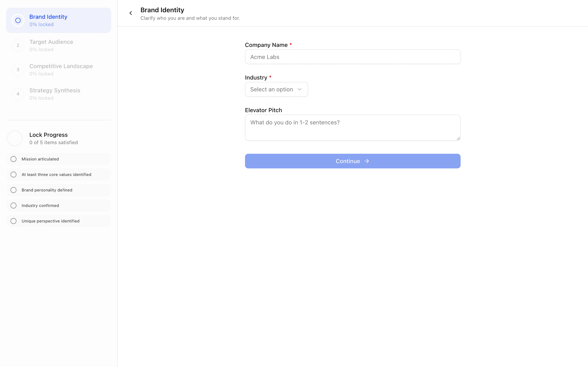Viewport: 588px width, 367px height.
Task: Click the radio circle next to Brand Identity step
Action: coord(18,20)
